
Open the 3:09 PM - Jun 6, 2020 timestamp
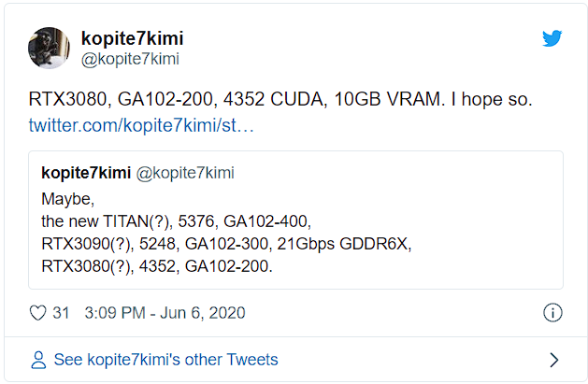pyautogui.click(x=165, y=313)
